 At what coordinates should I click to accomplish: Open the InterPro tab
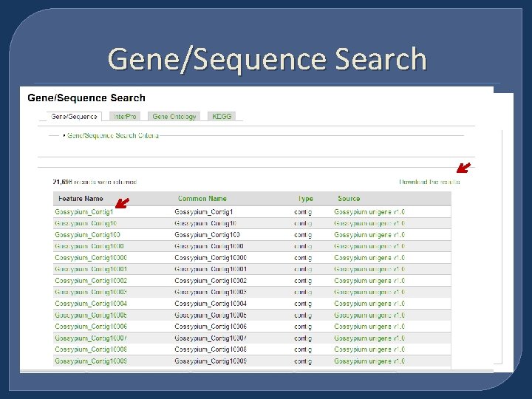[125, 117]
